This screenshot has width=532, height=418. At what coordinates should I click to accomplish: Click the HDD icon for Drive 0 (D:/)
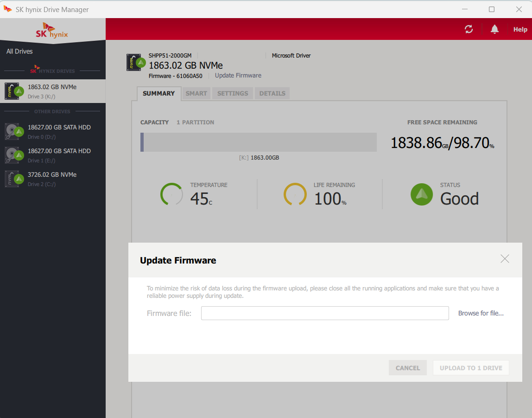14,132
